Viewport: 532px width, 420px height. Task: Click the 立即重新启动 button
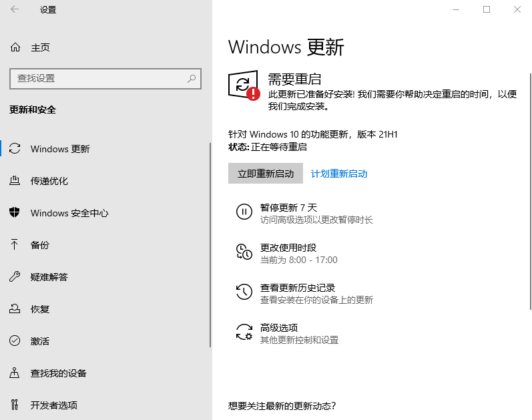(265, 174)
